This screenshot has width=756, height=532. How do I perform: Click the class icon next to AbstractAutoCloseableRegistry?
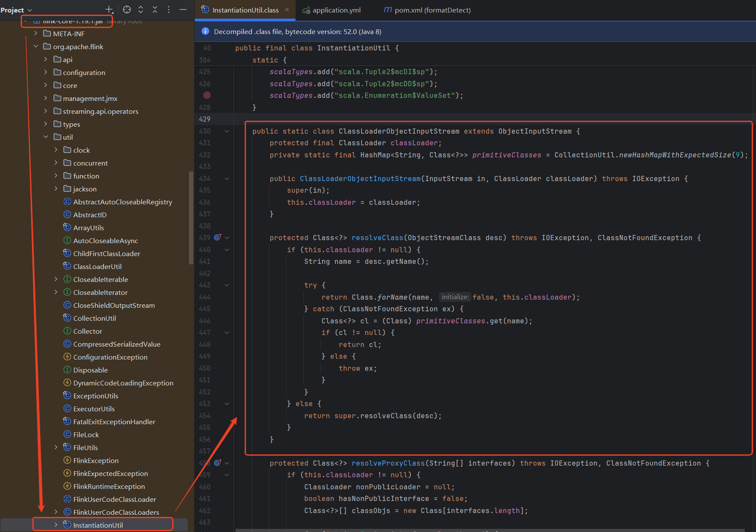67,201
